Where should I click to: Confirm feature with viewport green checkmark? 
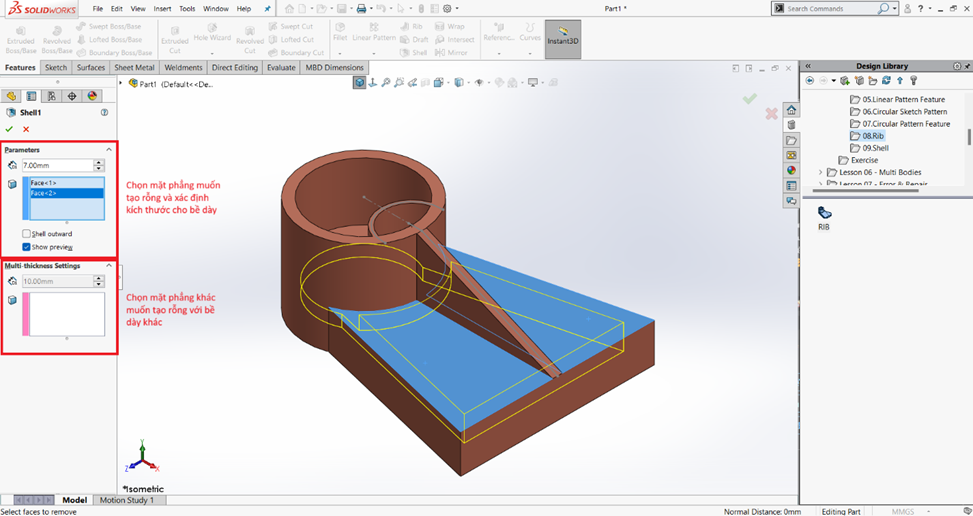[750, 99]
